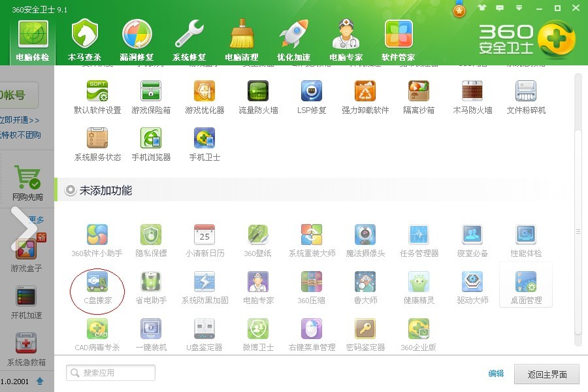Open 漏洞修复 tab

pyautogui.click(x=137, y=41)
